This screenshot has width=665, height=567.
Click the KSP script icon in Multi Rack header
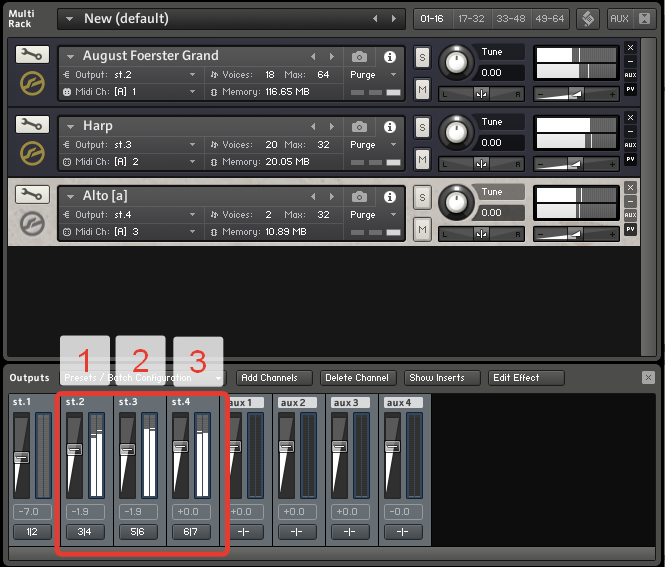coord(588,19)
